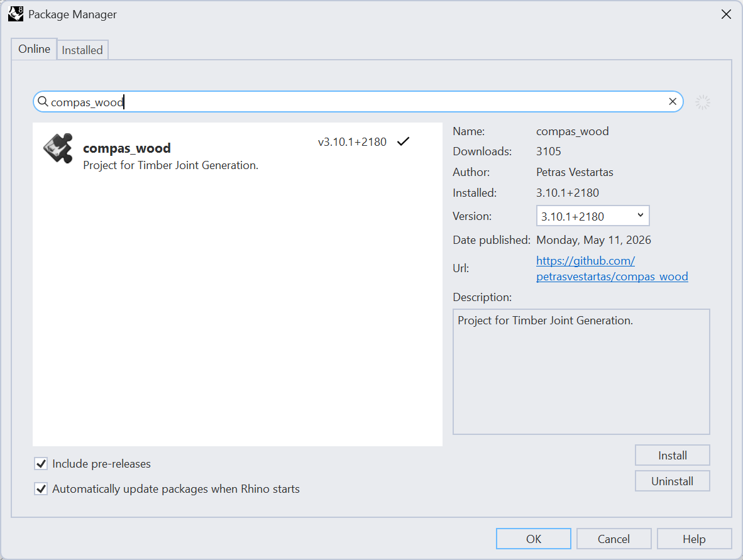Switch to the Online tab
This screenshot has width=743, height=560.
(x=34, y=49)
